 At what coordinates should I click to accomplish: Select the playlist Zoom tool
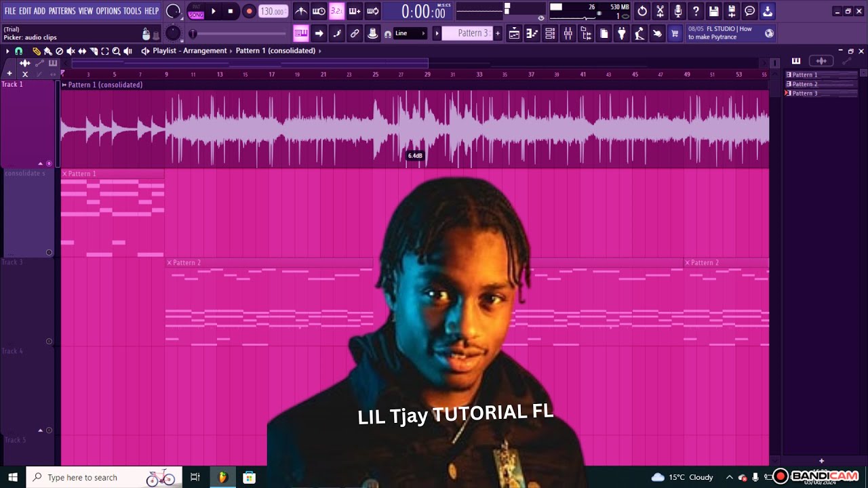[116, 51]
